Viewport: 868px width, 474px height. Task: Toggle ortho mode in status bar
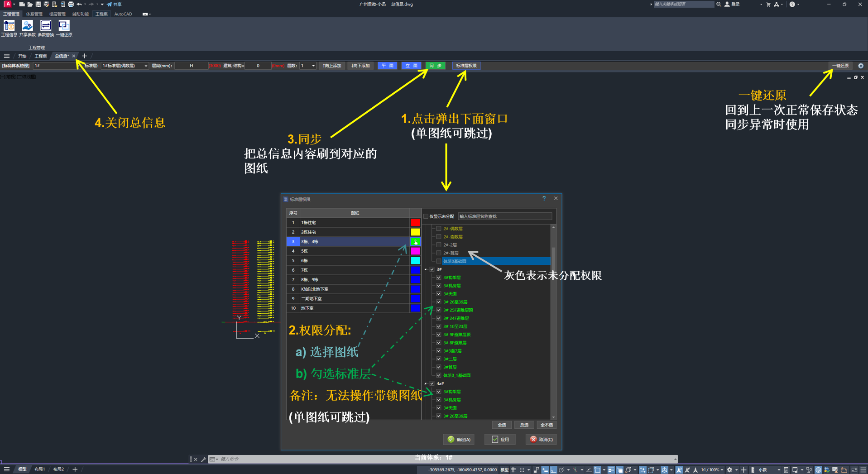click(x=553, y=470)
